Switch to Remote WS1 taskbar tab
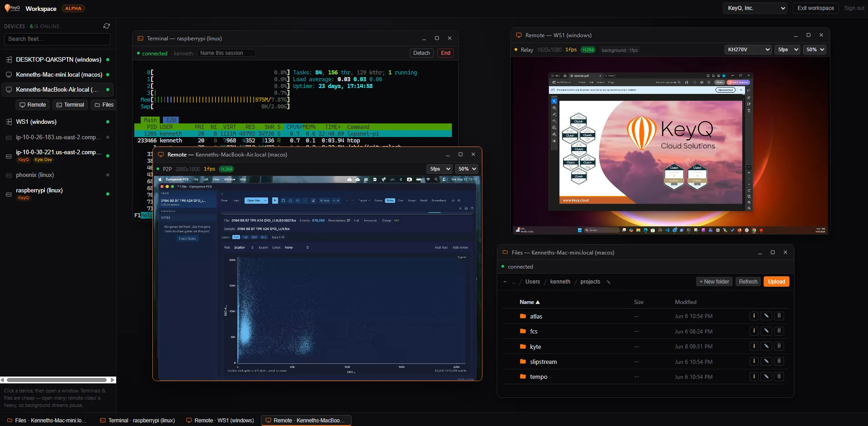868x426 pixels. click(x=220, y=421)
